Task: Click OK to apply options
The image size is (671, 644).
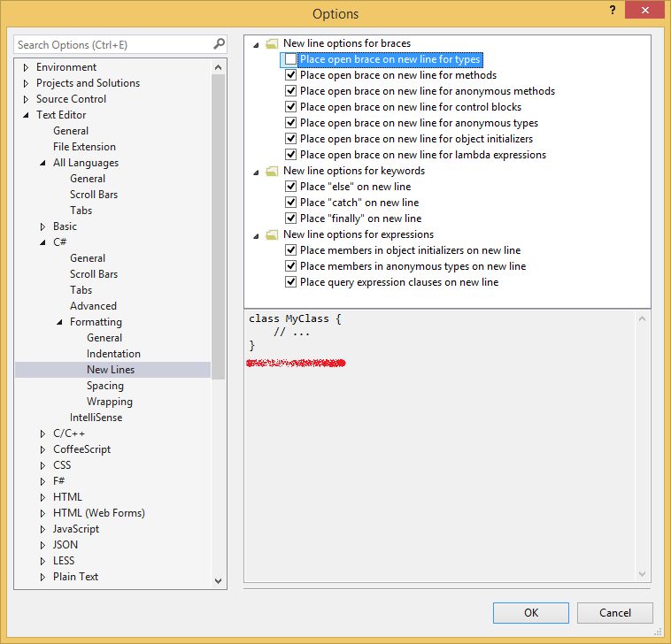Action: coord(530,613)
